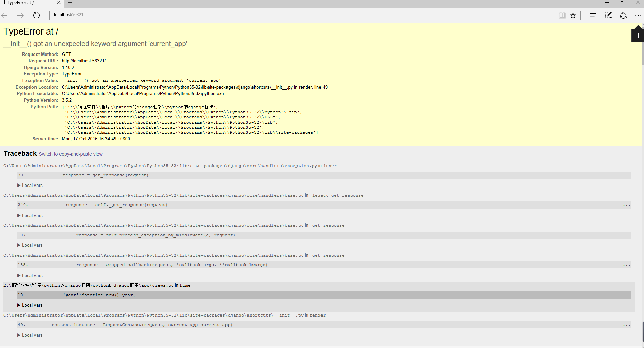Click the 'TypeError at /' heading
The height and width of the screenshot is (348, 644).
[31, 31]
